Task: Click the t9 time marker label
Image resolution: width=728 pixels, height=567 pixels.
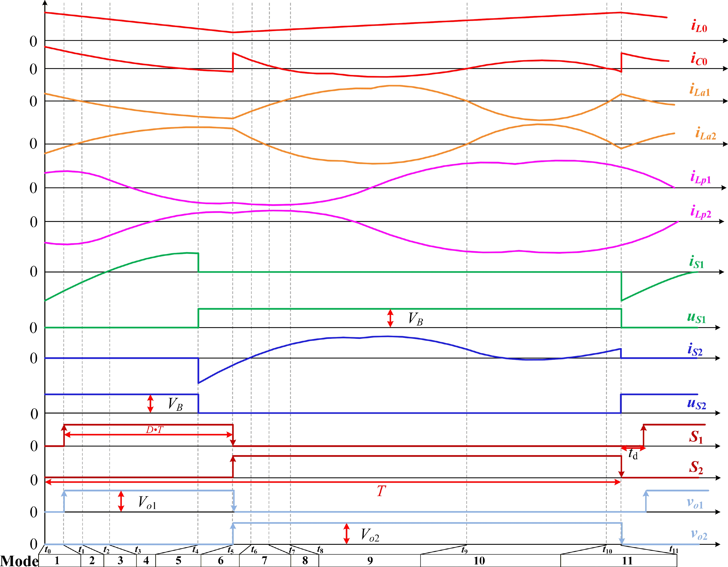Action: pyautogui.click(x=464, y=550)
